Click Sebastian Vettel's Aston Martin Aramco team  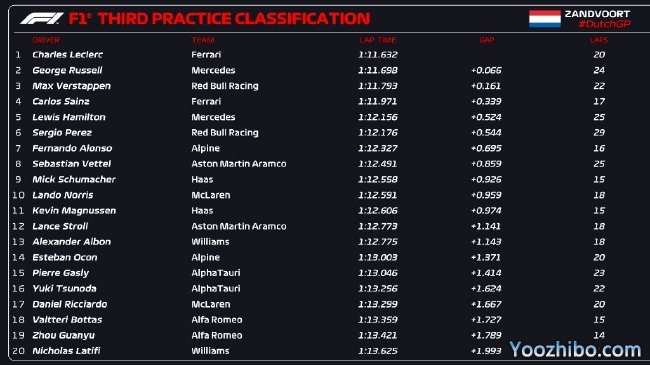(x=239, y=164)
